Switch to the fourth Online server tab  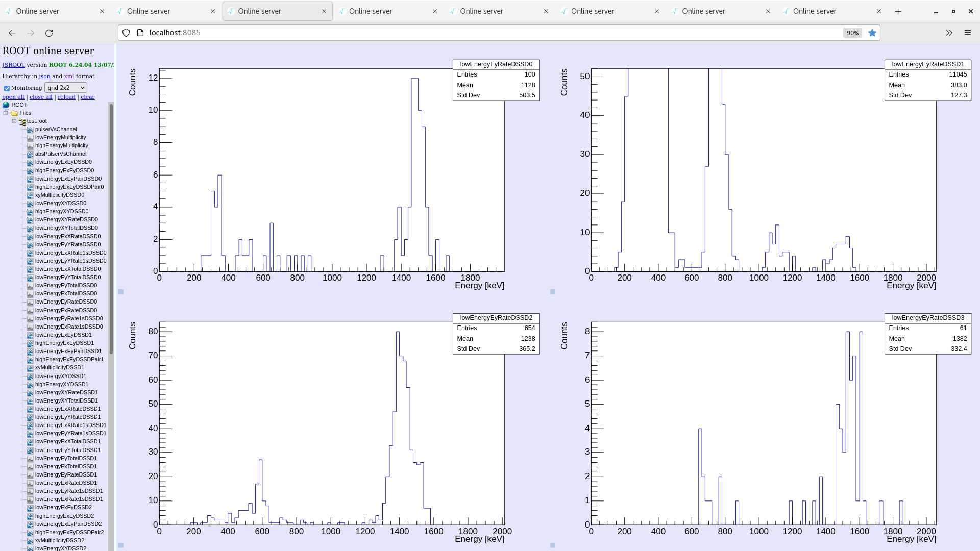pos(388,11)
